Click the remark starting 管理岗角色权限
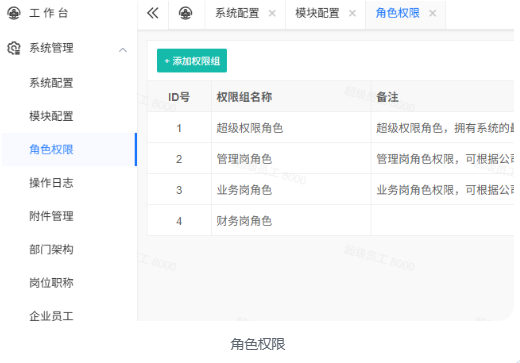The width and height of the screenshot is (520, 363). pos(445,159)
